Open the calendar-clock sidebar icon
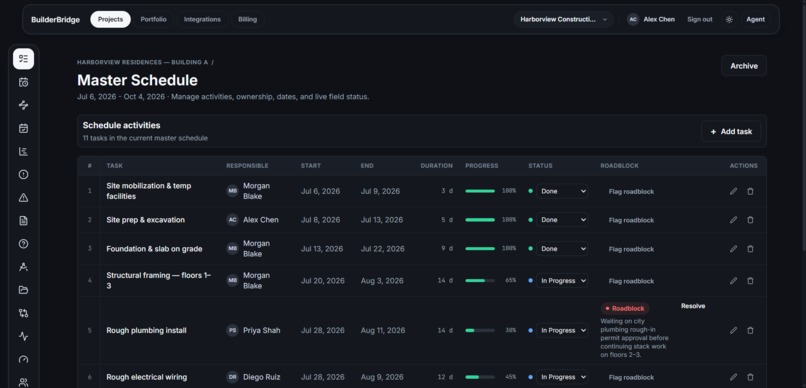 tap(23, 82)
